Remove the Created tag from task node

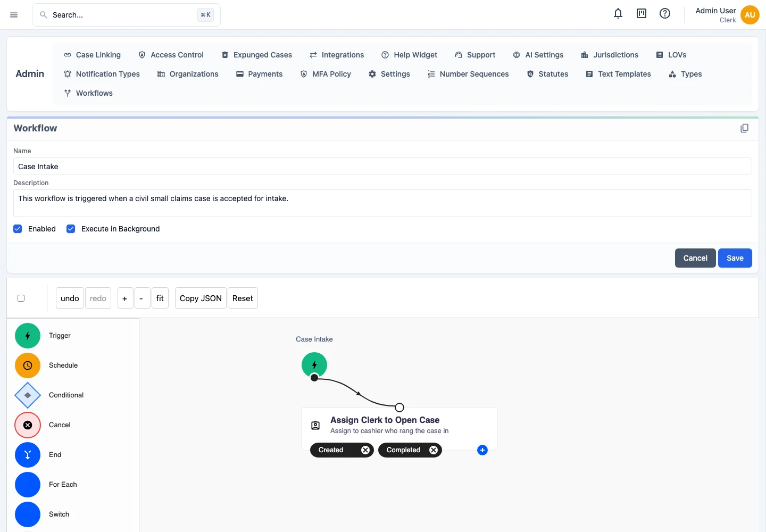(365, 450)
